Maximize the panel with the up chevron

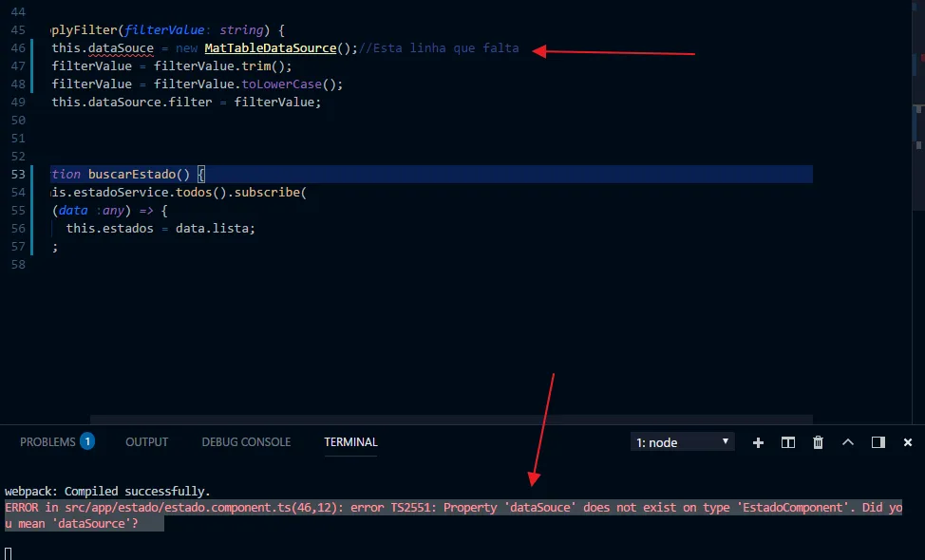click(x=848, y=442)
